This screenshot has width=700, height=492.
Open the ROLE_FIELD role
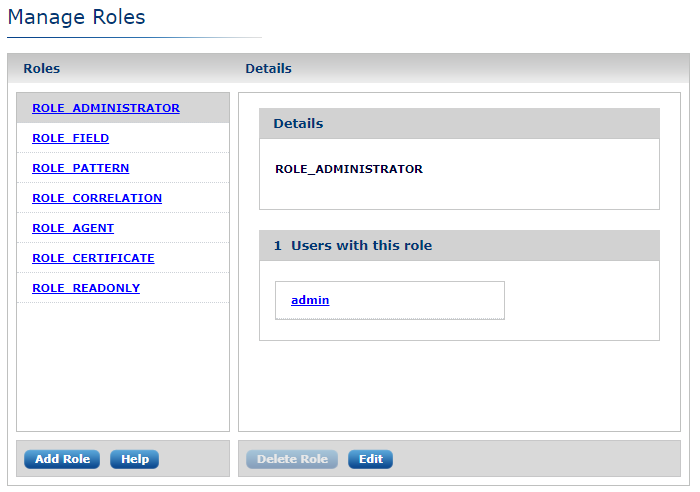tap(71, 138)
